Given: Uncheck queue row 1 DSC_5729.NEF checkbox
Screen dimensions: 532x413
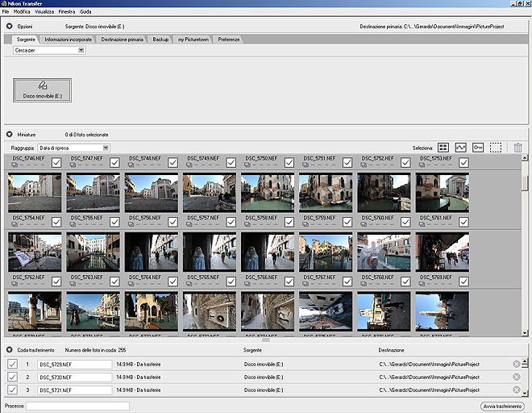Looking at the screenshot, I should coord(13,364).
